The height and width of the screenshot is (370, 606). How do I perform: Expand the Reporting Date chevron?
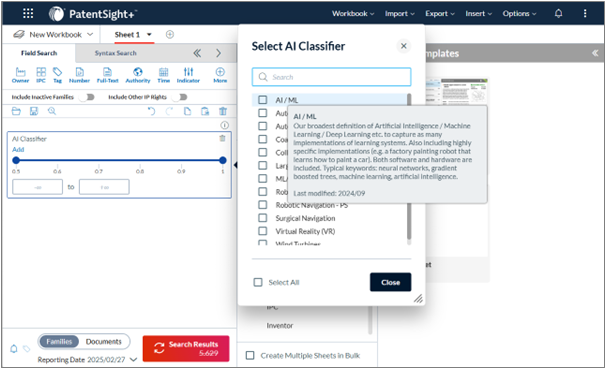133,360
